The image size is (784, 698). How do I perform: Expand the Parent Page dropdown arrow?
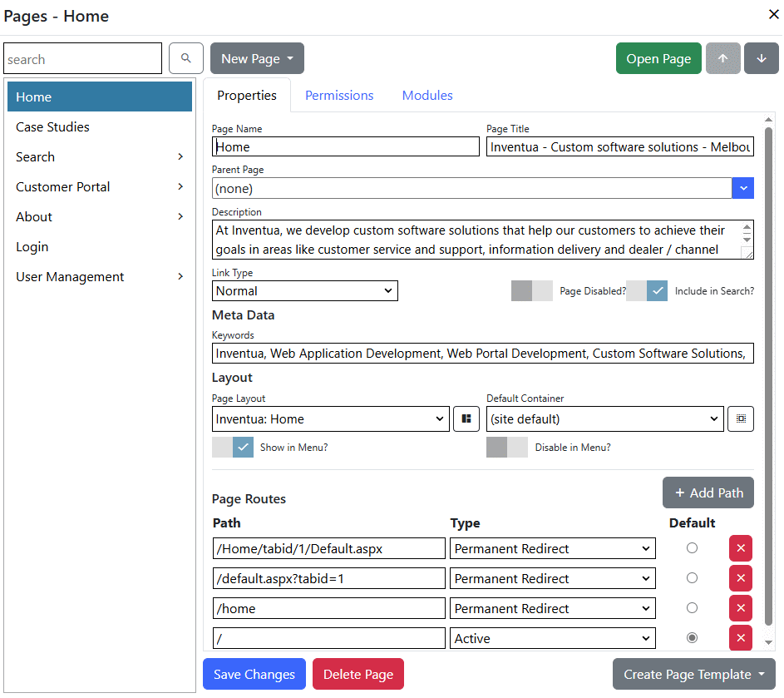(x=742, y=188)
